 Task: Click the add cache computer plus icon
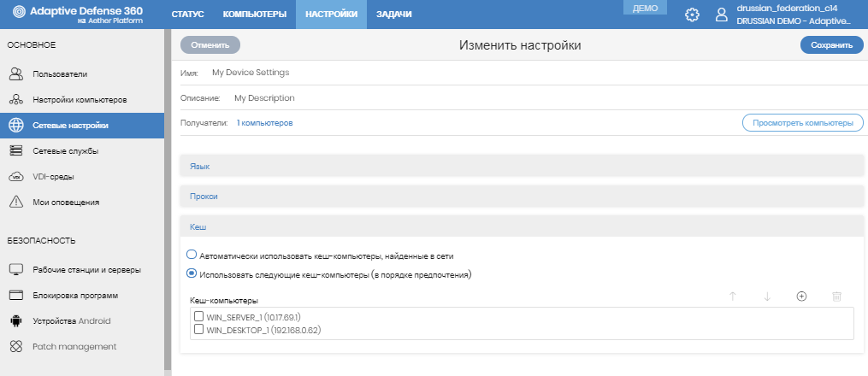click(x=801, y=296)
